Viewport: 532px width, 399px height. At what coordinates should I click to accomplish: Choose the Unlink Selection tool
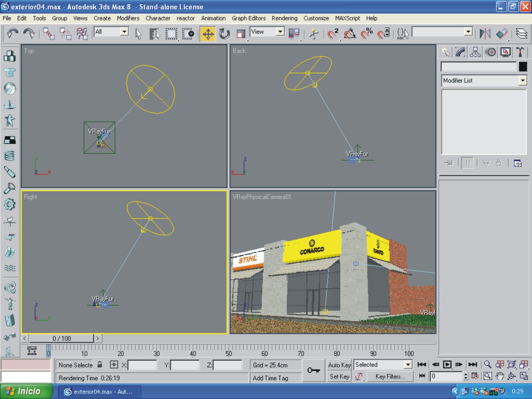point(65,33)
